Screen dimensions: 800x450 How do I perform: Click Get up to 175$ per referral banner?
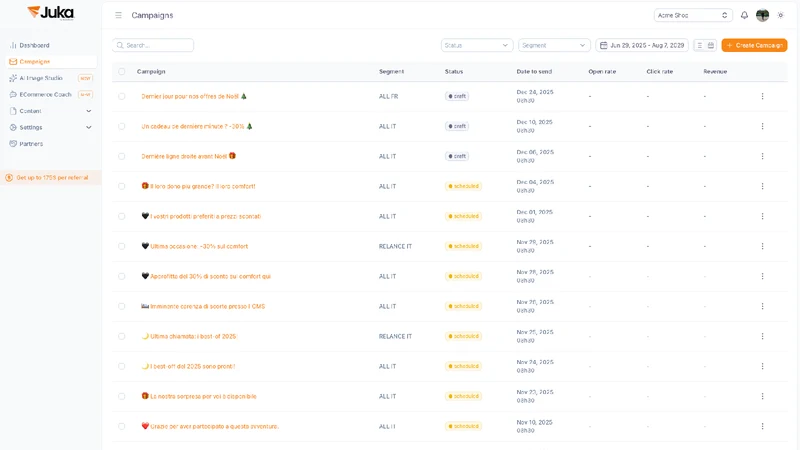click(x=51, y=178)
